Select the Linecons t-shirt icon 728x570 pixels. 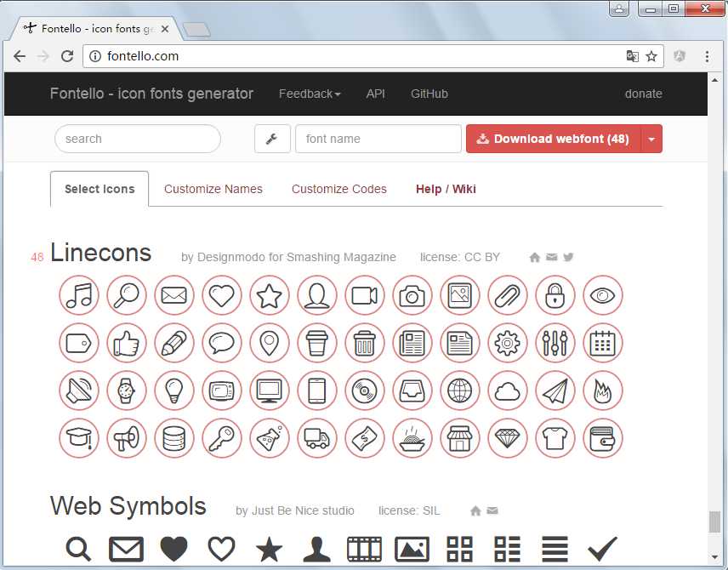pos(555,438)
